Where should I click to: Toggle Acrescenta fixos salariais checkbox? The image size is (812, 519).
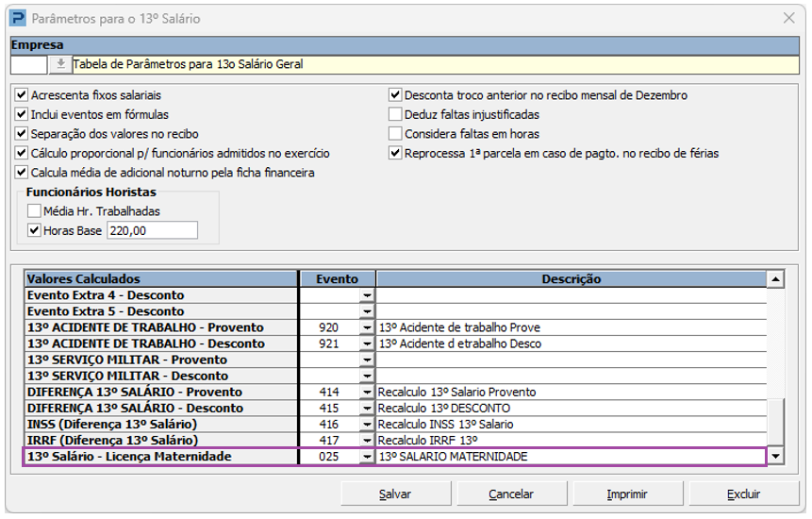[x=22, y=95]
